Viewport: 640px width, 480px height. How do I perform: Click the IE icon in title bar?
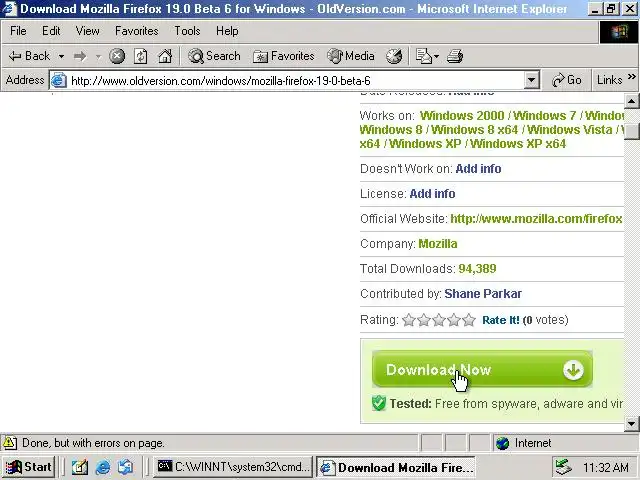(x=9, y=8)
